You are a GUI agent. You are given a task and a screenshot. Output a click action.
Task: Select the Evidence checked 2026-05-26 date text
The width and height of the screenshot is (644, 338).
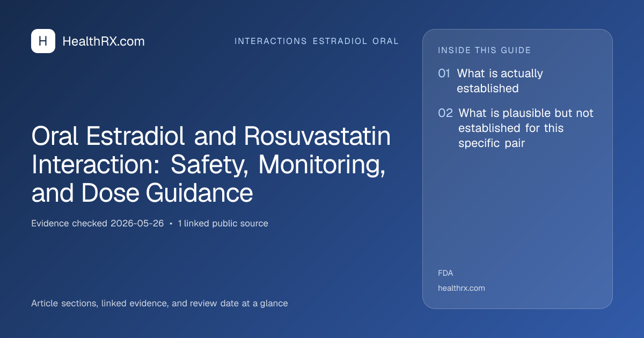97,223
